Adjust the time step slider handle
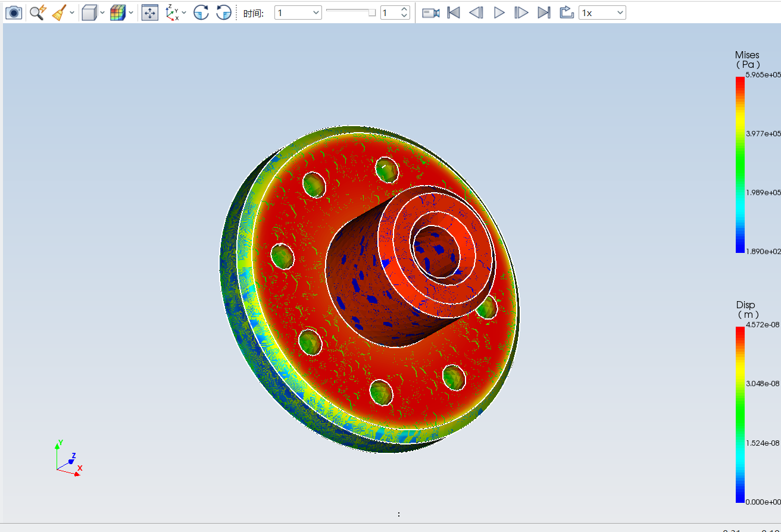The width and height of the screenshot is (781, 532). 372,12
